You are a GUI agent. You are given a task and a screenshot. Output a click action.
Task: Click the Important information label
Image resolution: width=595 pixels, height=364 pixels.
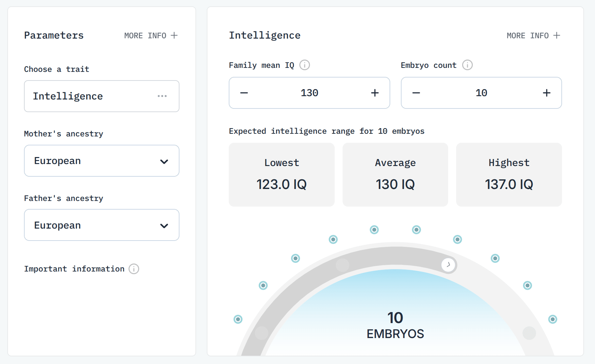pos(74,269)
